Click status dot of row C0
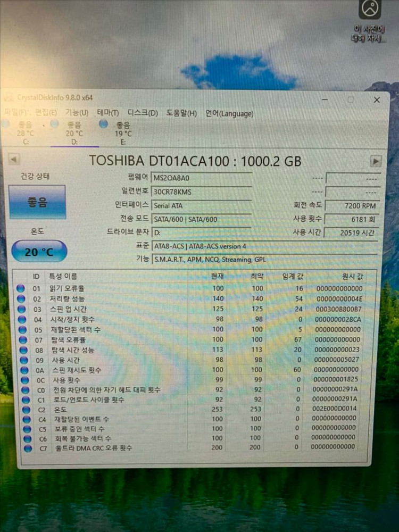 click(x=25, y=390)
